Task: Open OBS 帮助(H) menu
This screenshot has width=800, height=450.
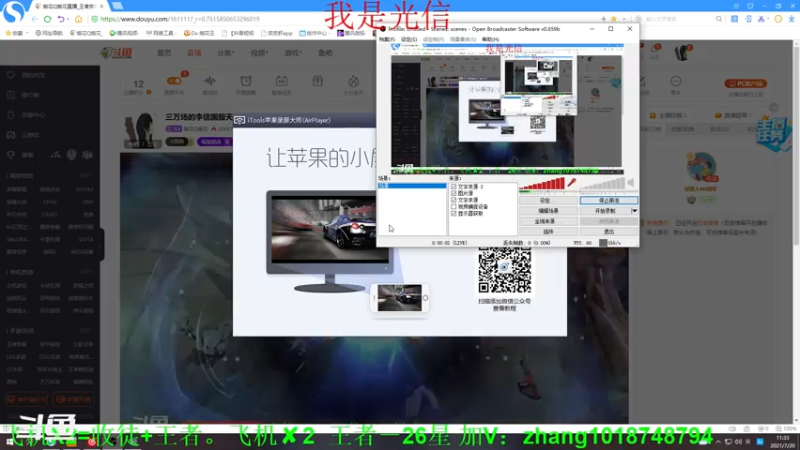Action: tap(490, 39)
